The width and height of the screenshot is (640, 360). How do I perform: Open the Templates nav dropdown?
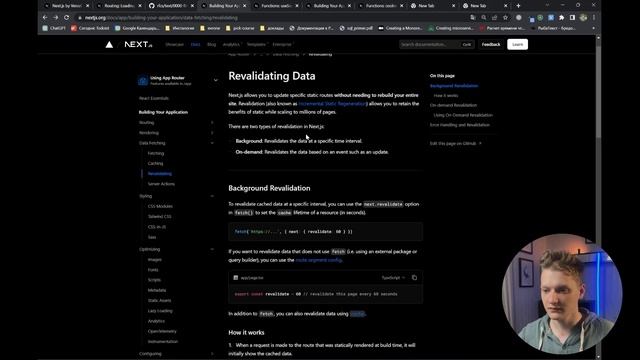[x=257, y=44]
